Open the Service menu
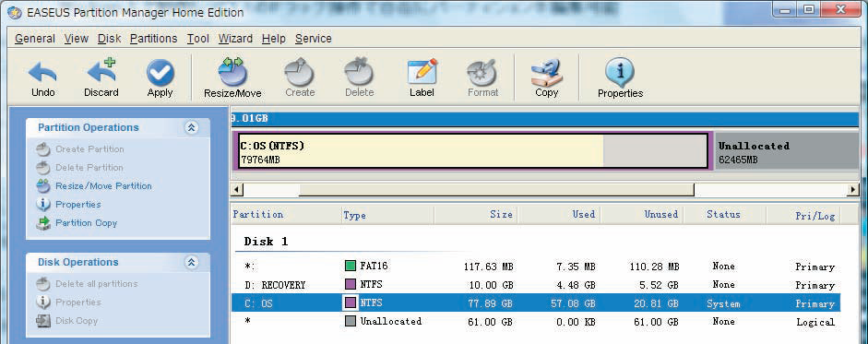The width and height of the screenshot is (868, 344). 314,39
